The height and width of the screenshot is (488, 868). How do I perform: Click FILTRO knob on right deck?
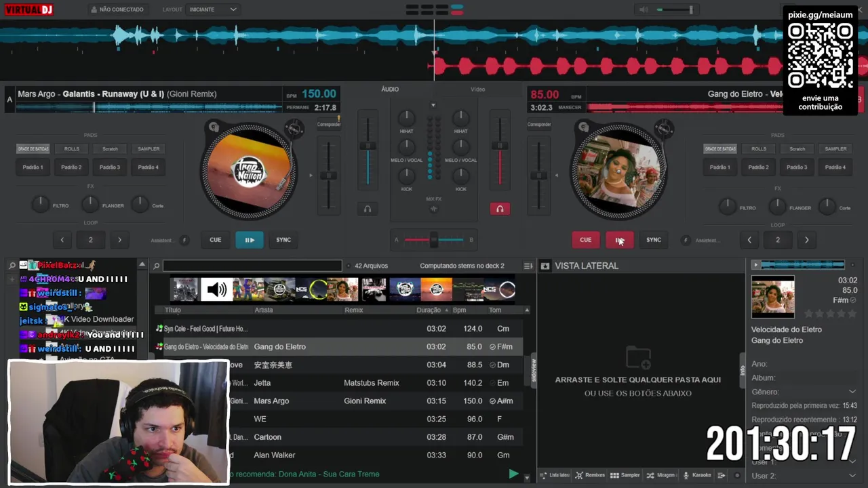[x=727, y=206]
